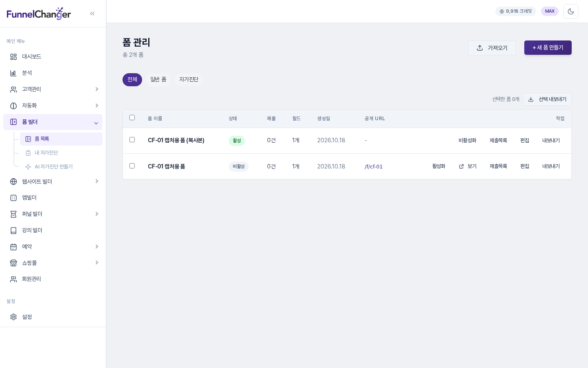Click 내보내기 in the /f/cf-01 row
The height and width of the screenshot is (368, 588).
tap(551, 166)
